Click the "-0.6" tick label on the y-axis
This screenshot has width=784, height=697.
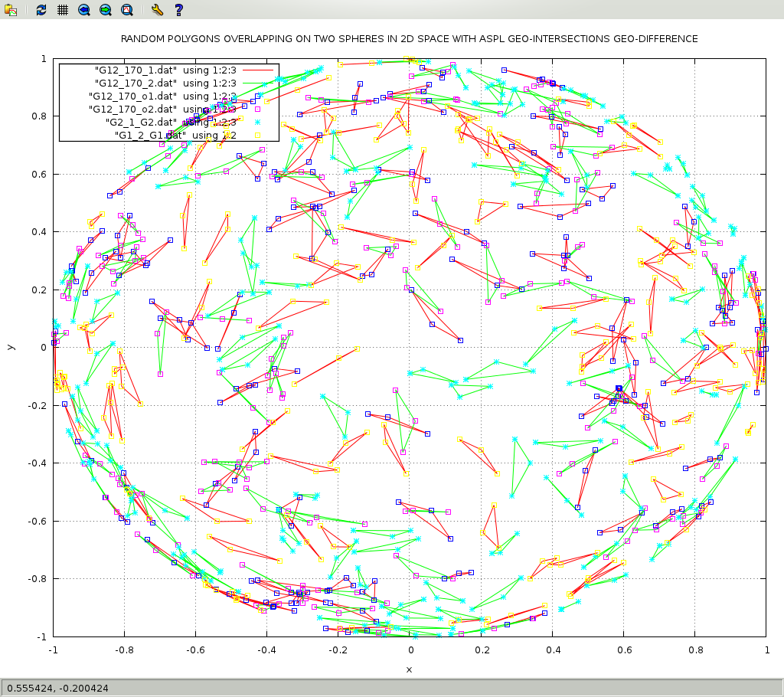tap(35, 521)
